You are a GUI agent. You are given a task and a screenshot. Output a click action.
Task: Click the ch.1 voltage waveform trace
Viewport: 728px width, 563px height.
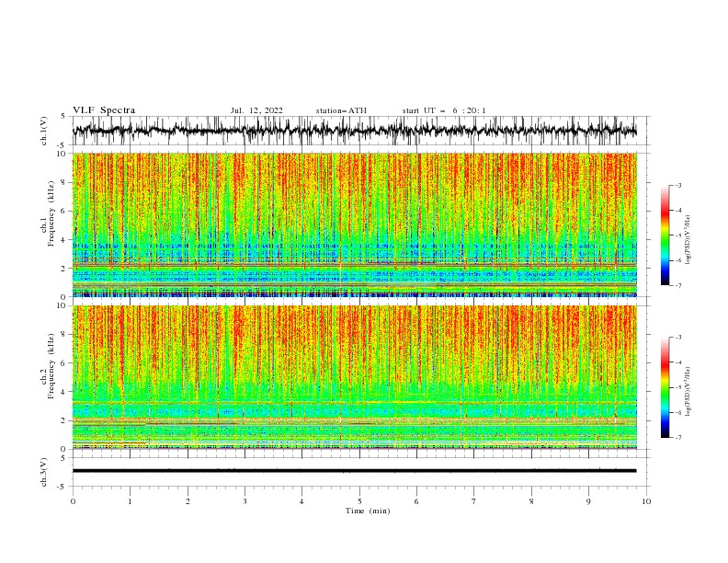coord(354,131)
